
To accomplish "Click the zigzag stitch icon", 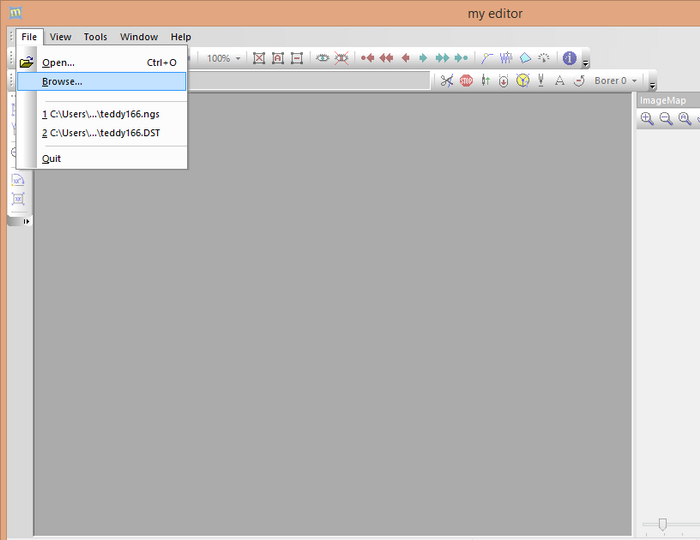I will pos(506,58).
